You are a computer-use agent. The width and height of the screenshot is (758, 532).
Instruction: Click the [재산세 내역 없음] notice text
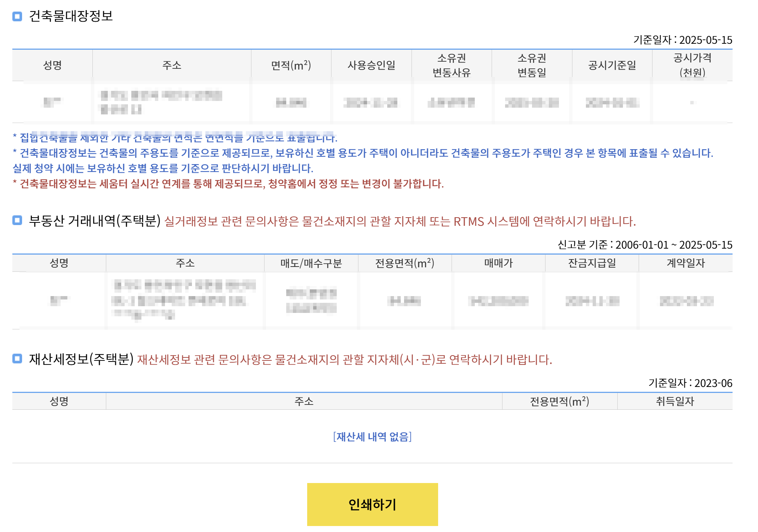coord(372,437)
